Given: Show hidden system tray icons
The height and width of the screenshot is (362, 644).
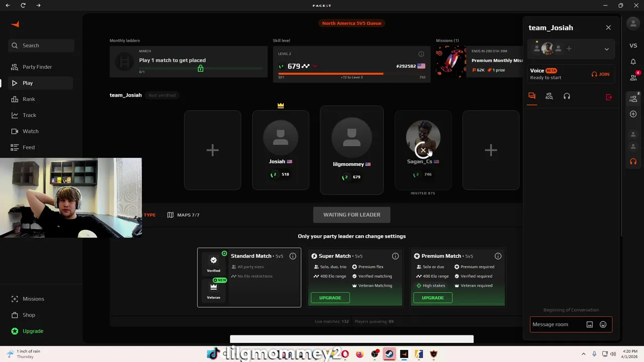Looking at the screenshot, I should click(584, 354).
